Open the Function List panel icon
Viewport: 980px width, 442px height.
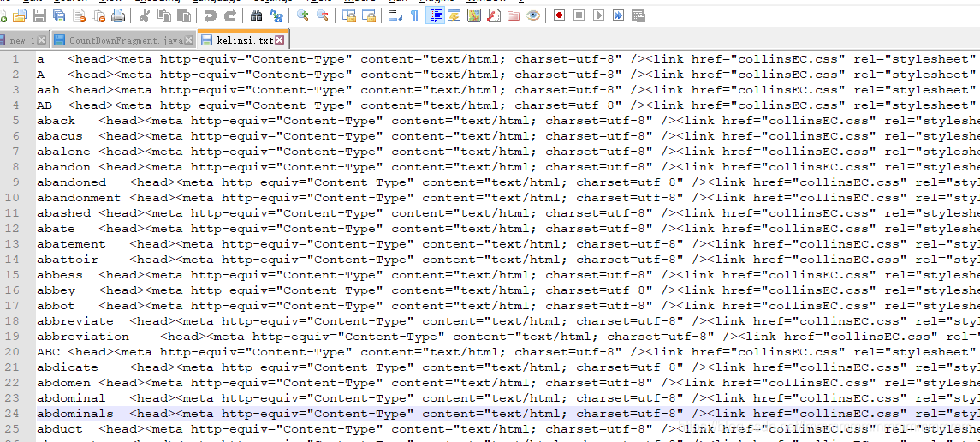494,15
